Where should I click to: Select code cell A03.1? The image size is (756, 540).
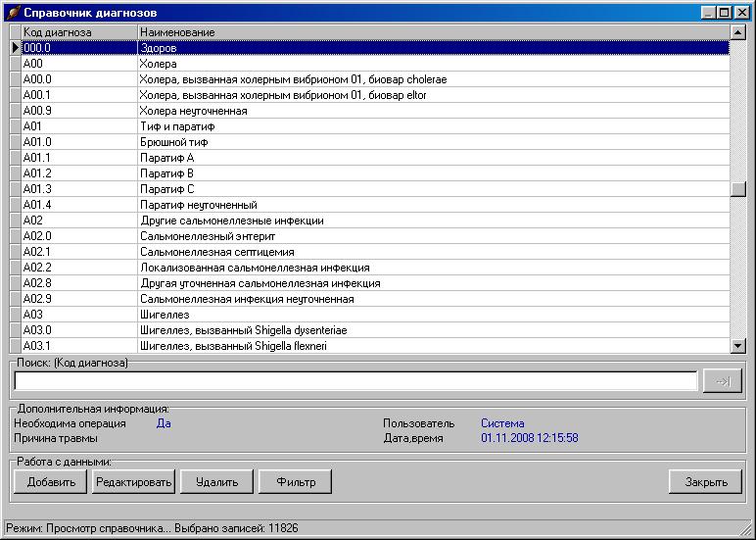(x=79, y=346)
